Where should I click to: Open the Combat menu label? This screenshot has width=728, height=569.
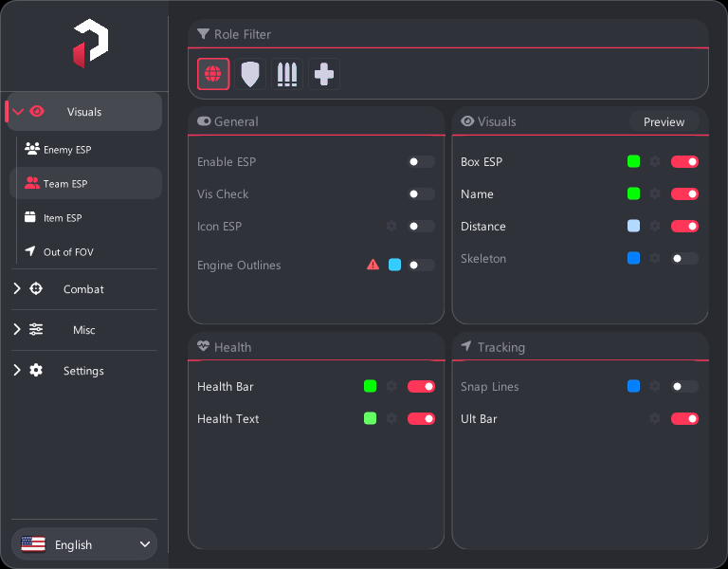pyautogui.click(x=83, y=289)
